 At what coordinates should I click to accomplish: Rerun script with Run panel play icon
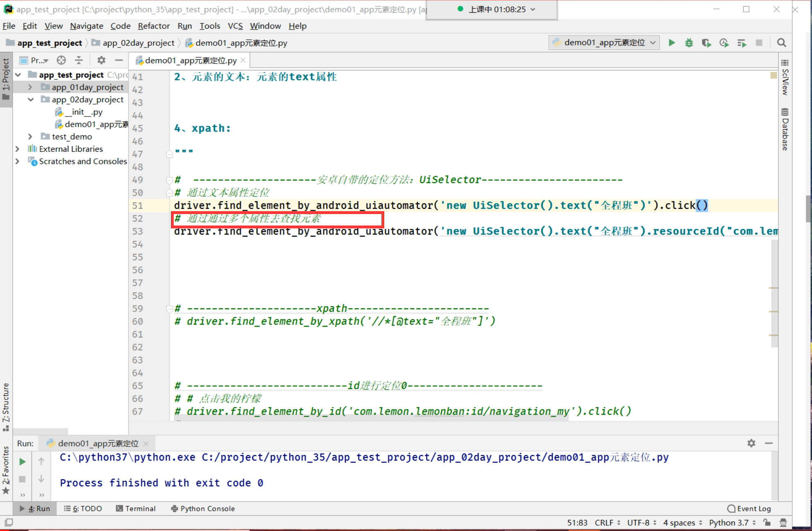coord(23,462)
